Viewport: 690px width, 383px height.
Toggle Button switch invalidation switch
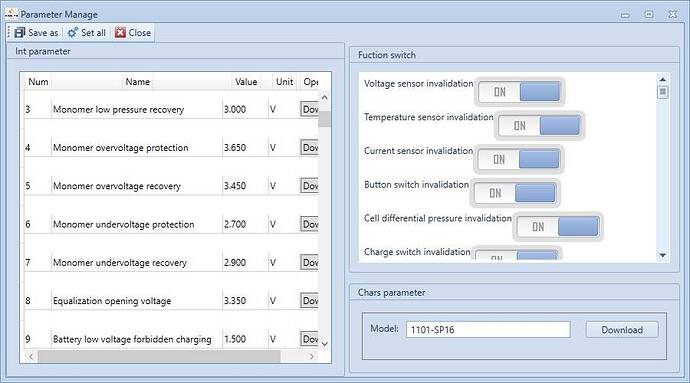point(515,193)
